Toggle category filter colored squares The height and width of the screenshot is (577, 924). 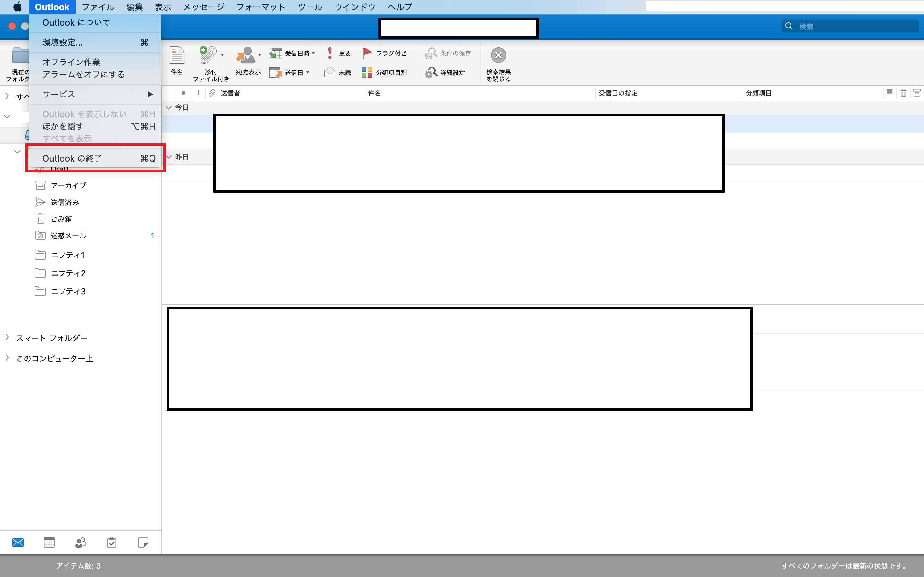[x=367, y=72]
